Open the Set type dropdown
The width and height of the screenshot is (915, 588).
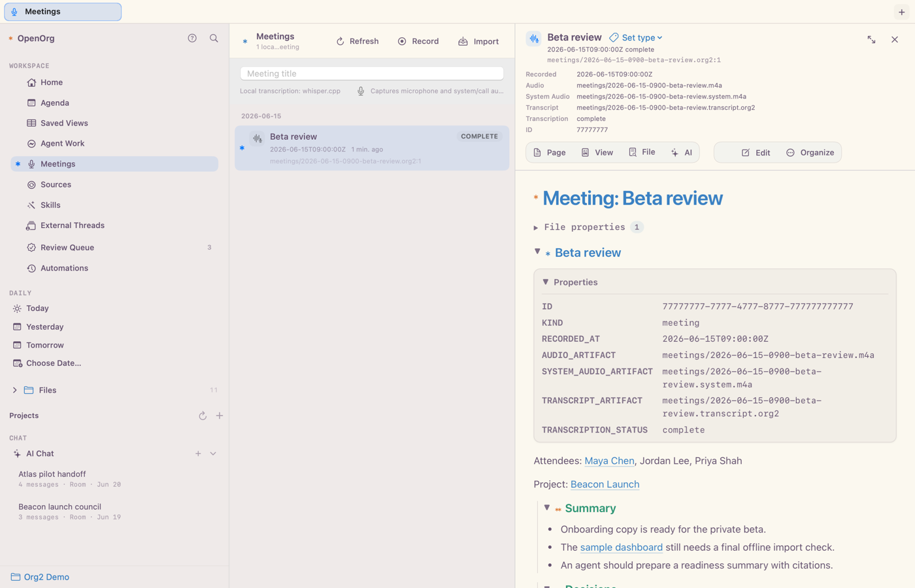pos(636,38)
